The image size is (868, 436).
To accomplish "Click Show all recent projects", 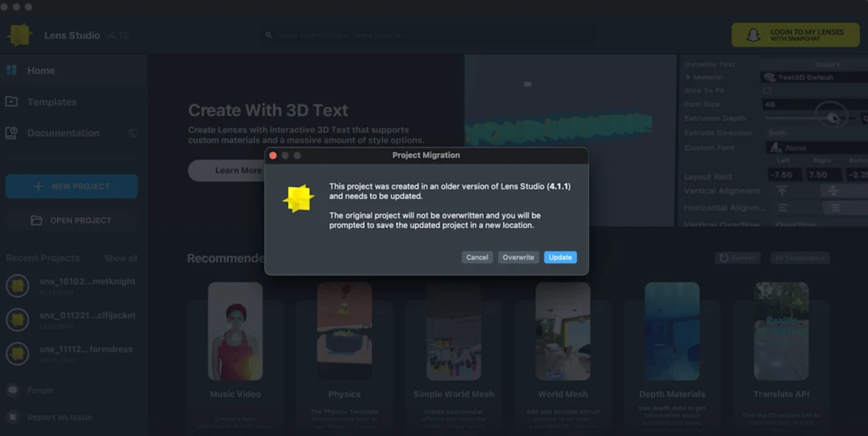I will point(121,259).
